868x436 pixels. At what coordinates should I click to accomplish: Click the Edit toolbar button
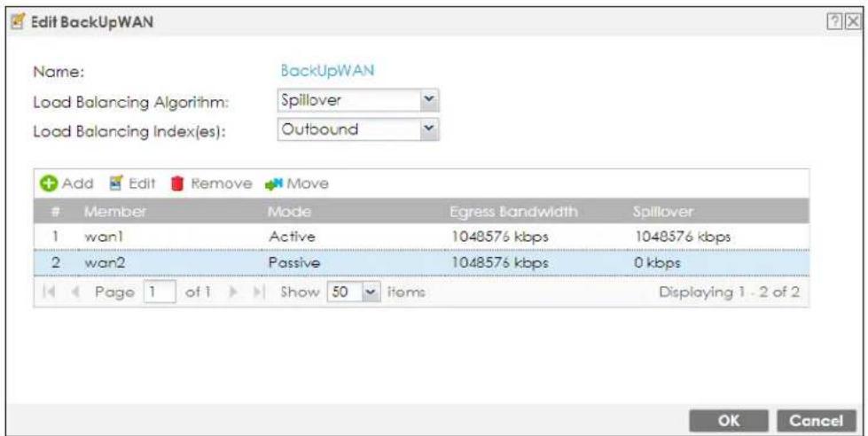click(132, 183)
